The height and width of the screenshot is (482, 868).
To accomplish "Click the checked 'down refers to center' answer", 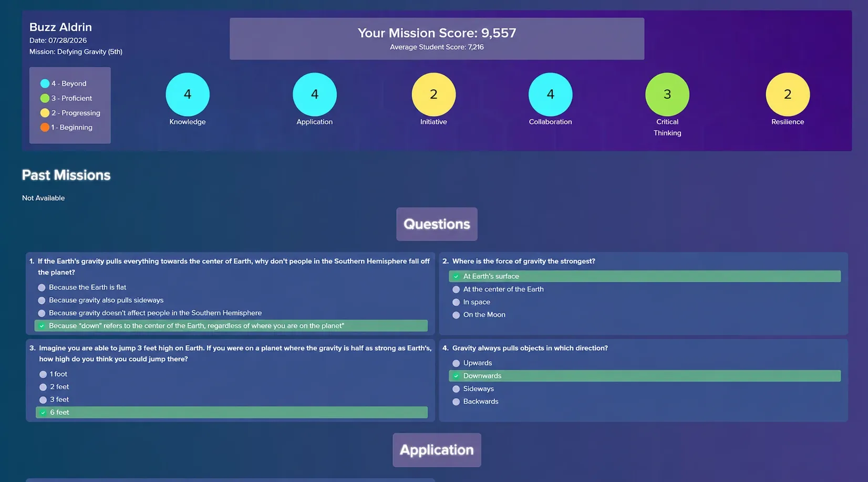I will coord(231,326).
